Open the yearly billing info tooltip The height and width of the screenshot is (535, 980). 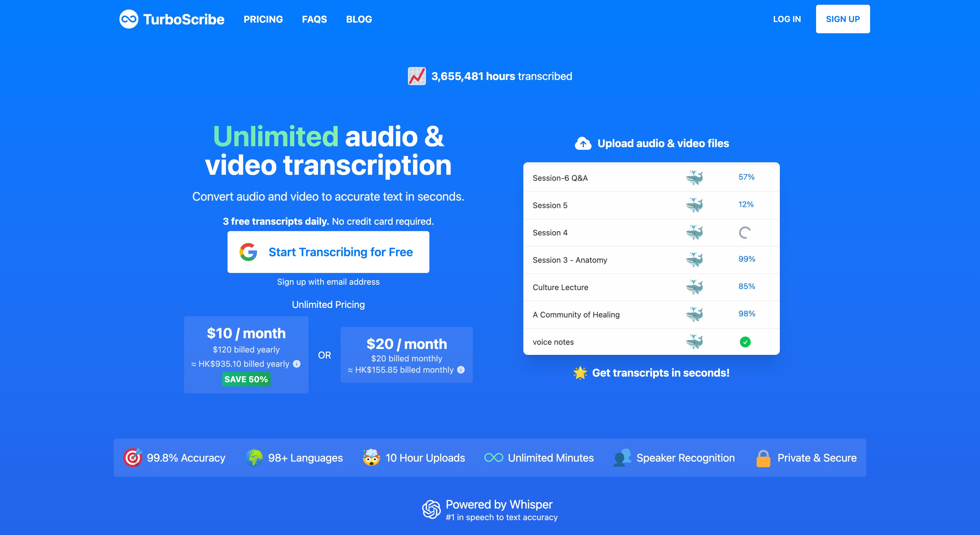pos(296,364)
